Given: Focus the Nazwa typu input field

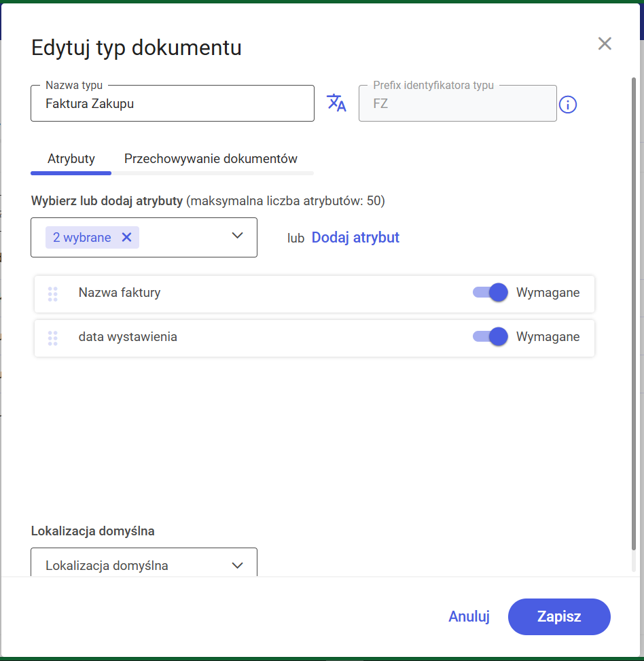Looking at the screenshot, I should tap(173, 104).
